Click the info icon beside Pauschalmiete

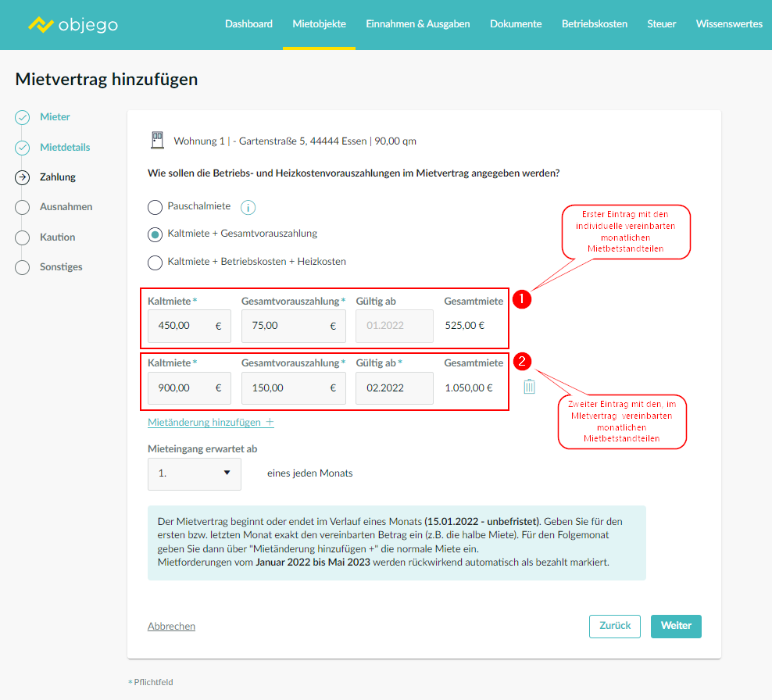[248, 207]
